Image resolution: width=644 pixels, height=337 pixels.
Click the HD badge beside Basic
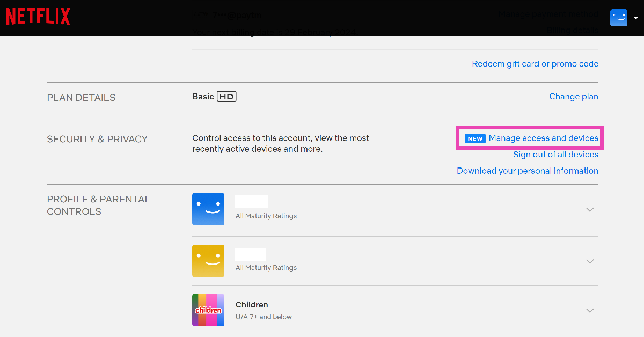click(x=226, y=97)
